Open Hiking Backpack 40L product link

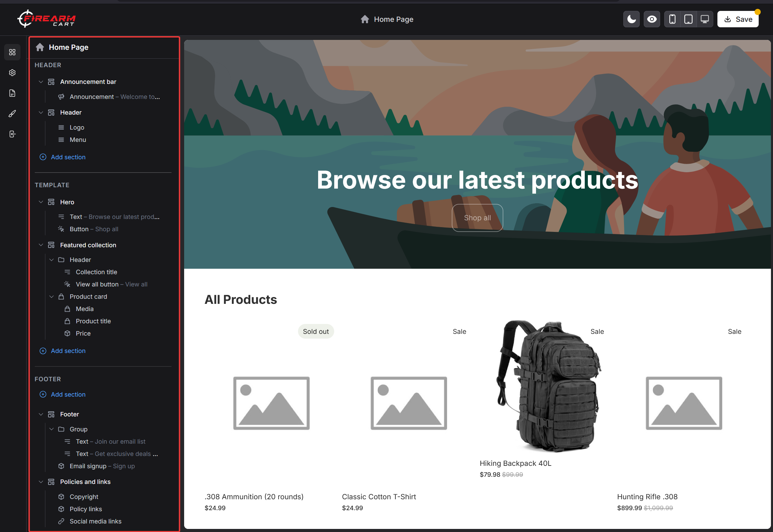tap(515, 463)
